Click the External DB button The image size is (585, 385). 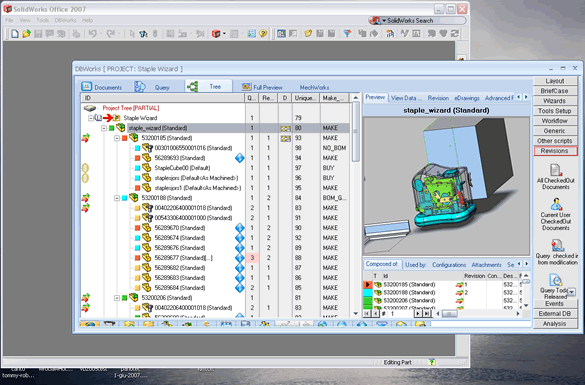point(555,314)
